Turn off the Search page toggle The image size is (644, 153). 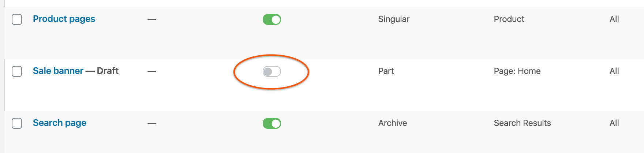272,123
